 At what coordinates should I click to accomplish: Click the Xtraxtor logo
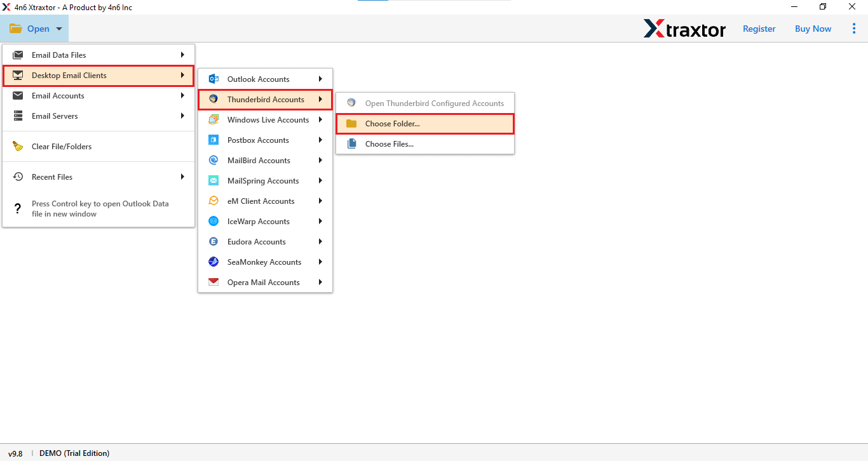coord(685,29)
